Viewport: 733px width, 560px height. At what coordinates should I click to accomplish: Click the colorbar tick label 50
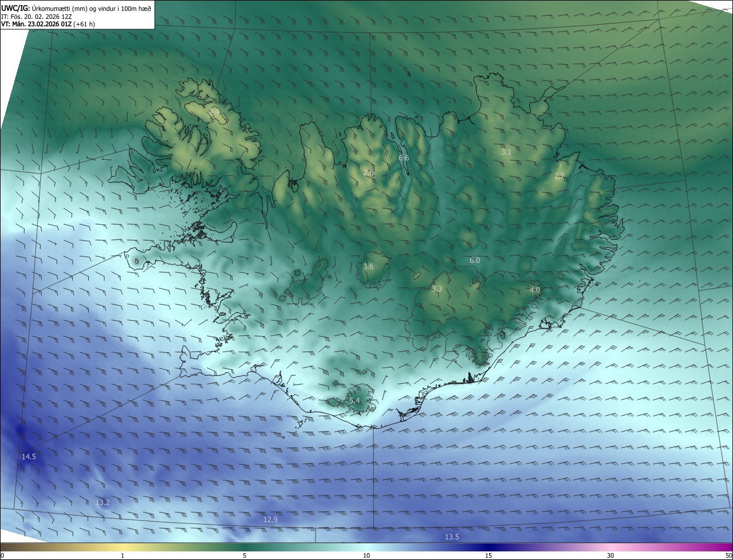tap(728, 555)
